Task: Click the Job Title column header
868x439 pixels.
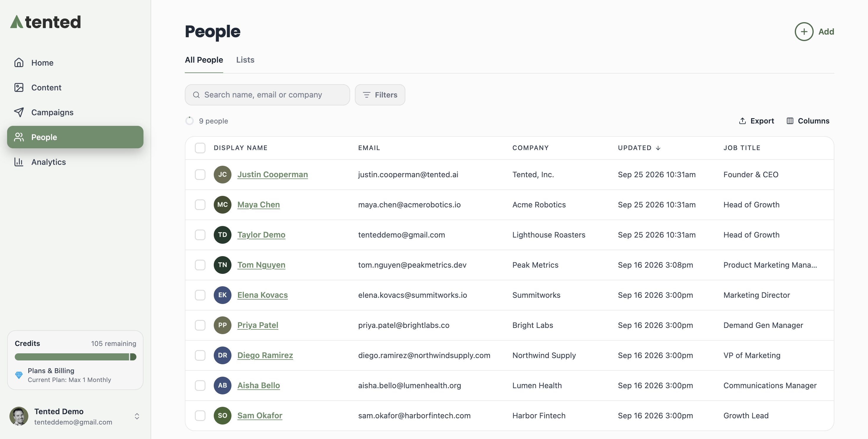Action: click(742, 148)
